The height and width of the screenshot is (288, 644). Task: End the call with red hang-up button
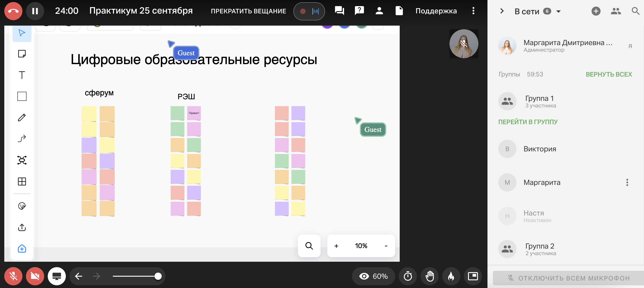click(x=13, y=11)
